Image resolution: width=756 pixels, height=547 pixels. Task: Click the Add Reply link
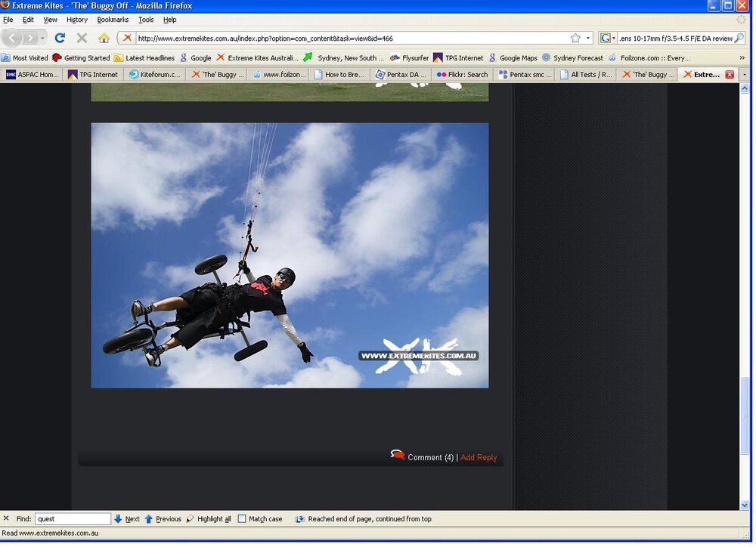pos(479,457)
